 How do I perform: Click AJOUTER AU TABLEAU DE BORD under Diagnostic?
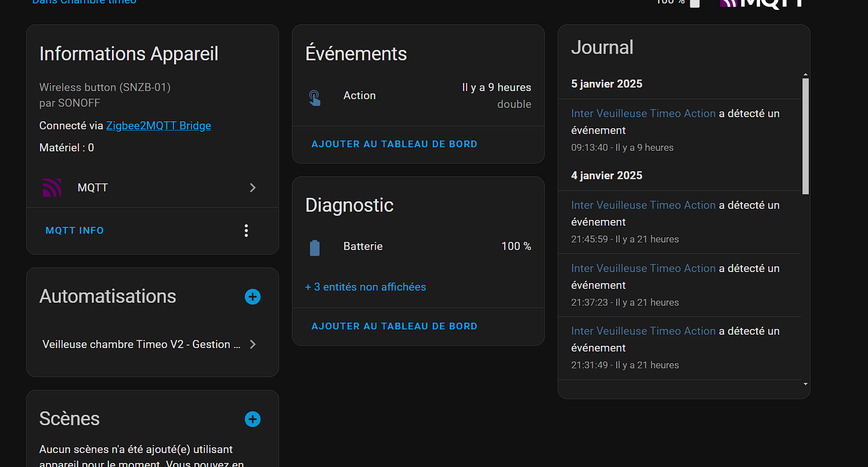pos(395,326)
